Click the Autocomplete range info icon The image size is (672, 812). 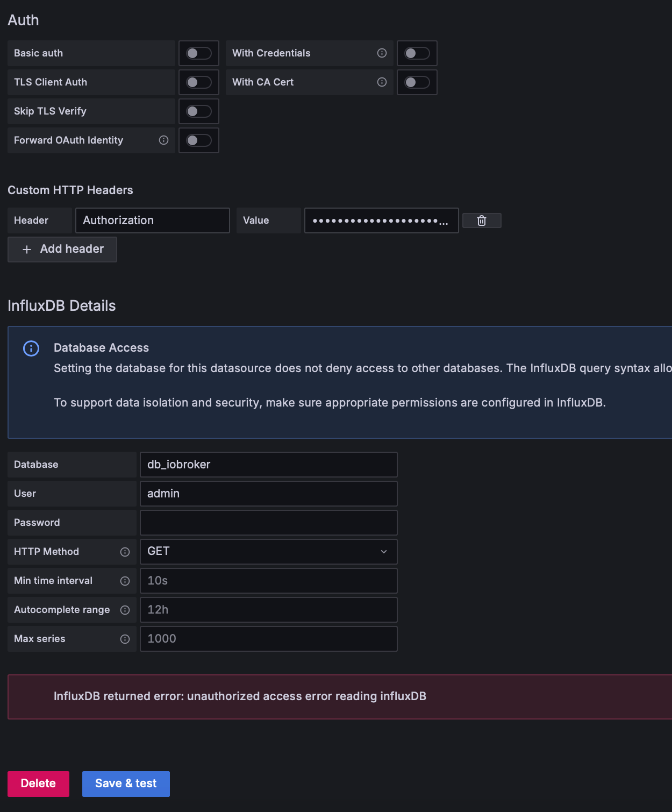pos(125,610)
